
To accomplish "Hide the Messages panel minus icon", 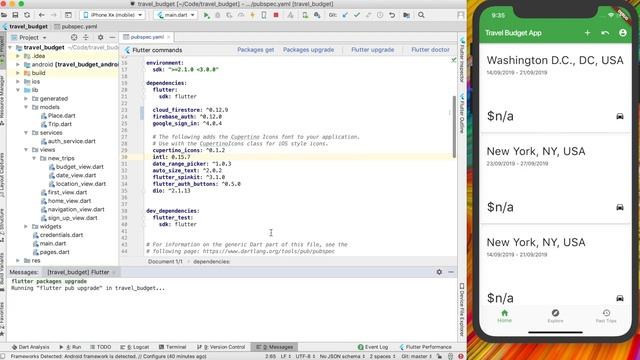I will tap(451, 272).
